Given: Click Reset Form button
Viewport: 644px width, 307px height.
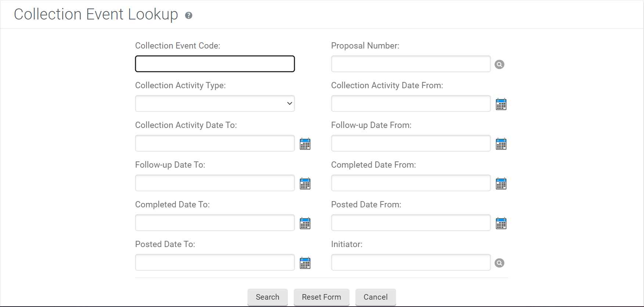Looking at the screenshot, I should pos(321,297).
